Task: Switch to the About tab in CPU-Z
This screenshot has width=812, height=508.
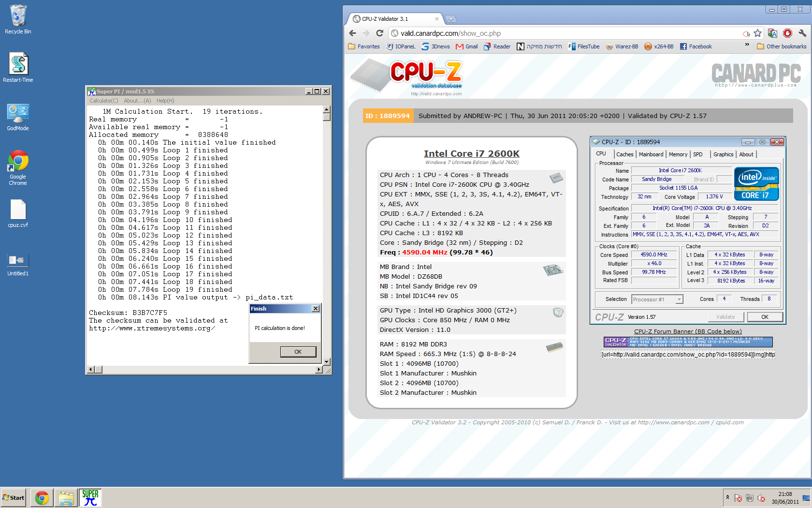Action: pyautogui.click(x=746, y=154)
